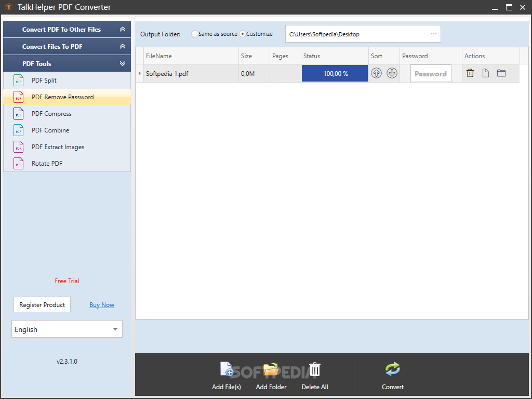Delete Softpedia 1.pdf using trash icon
The width and height of the screenshot is (532, 399).
470,73
